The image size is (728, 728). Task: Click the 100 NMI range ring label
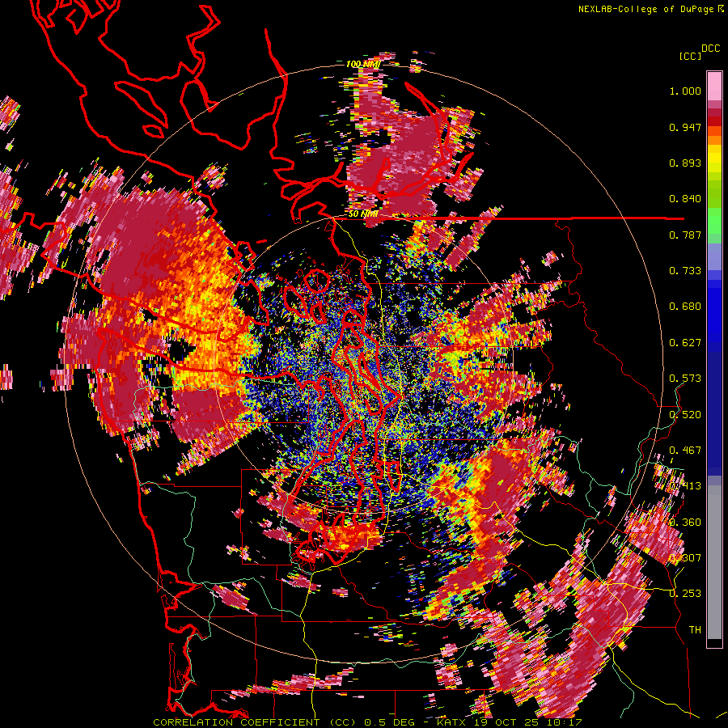(362, 64)
